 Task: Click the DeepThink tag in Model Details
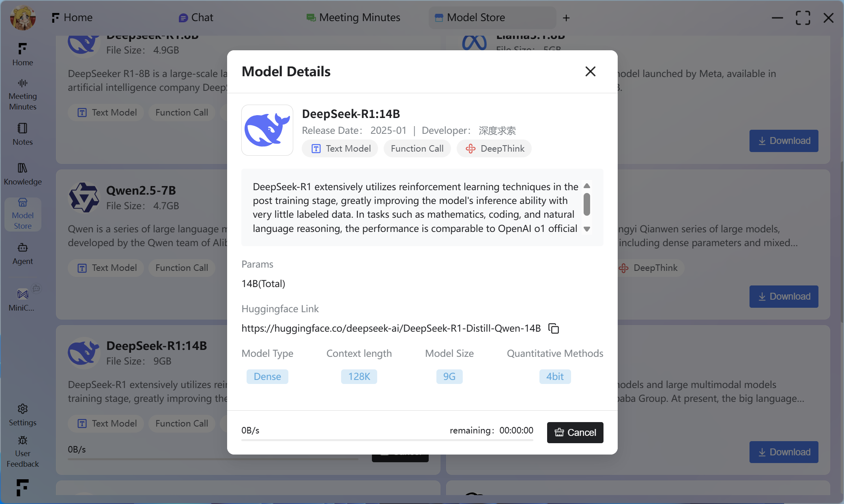coord(494,149)
